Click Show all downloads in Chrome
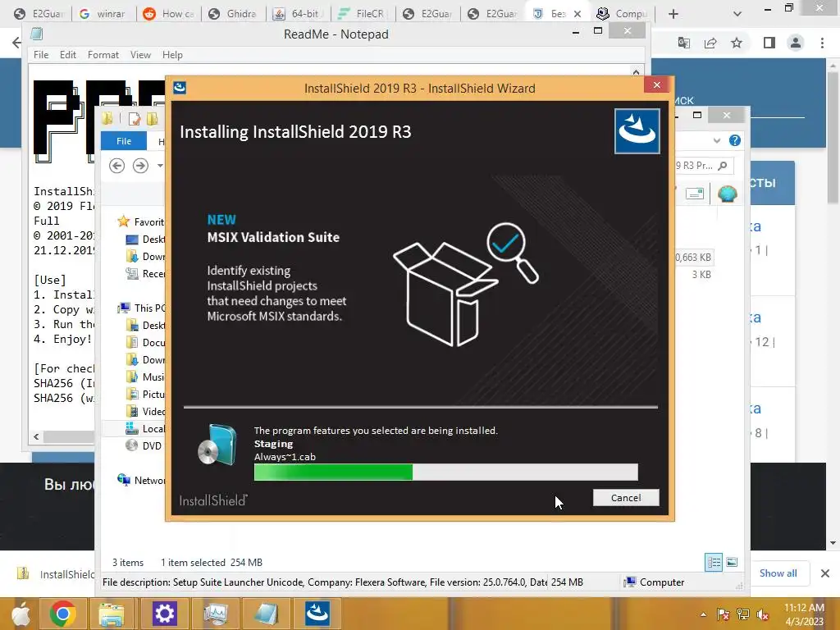The width and height of the screenshot is (840, 630). pyautogui.click(x=778, y=573)
